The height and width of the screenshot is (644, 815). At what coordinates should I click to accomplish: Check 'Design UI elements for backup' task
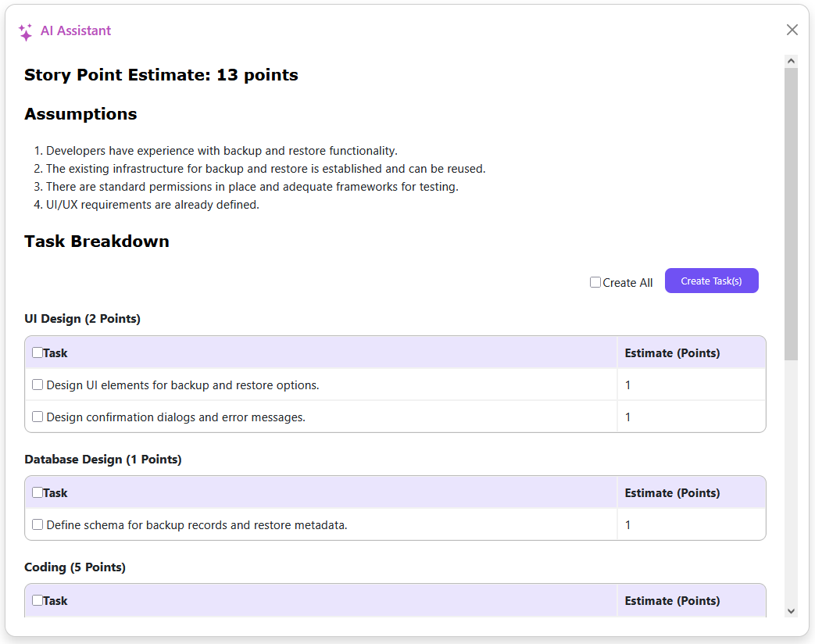[x=38, y=385]
